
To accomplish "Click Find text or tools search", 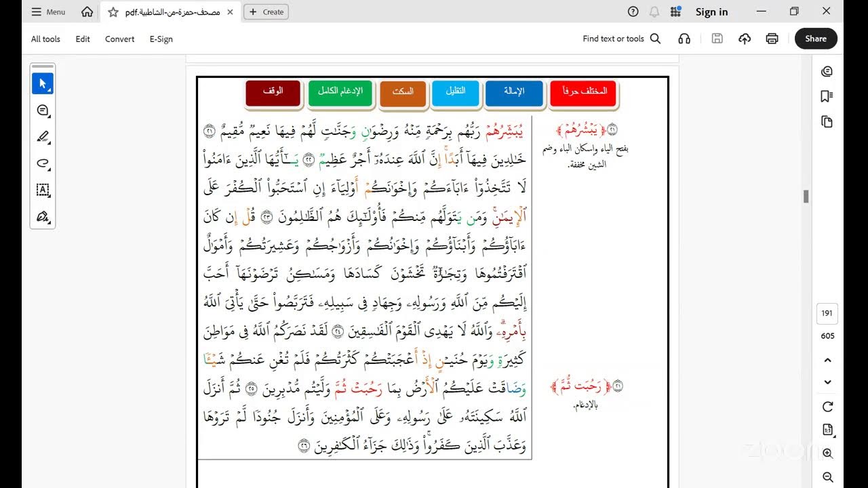I will (x=621, y=39).
